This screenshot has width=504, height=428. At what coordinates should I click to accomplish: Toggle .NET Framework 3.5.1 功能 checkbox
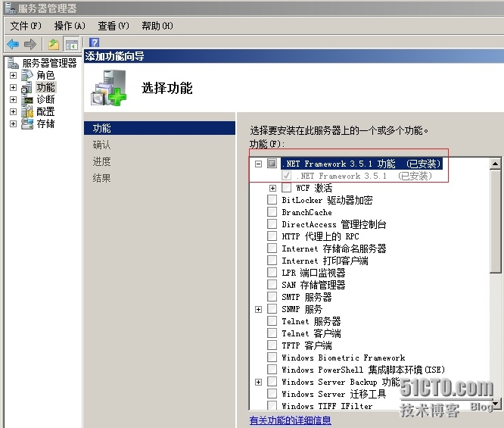(272, 164)
